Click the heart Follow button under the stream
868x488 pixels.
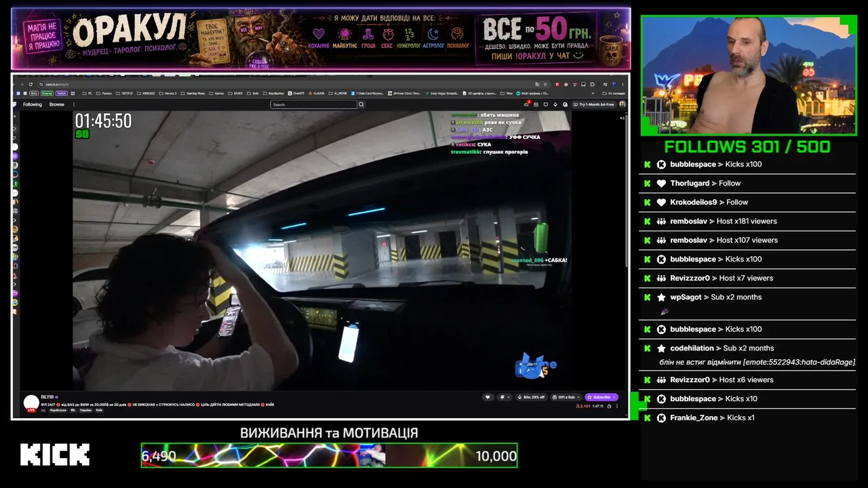point(488,397)
